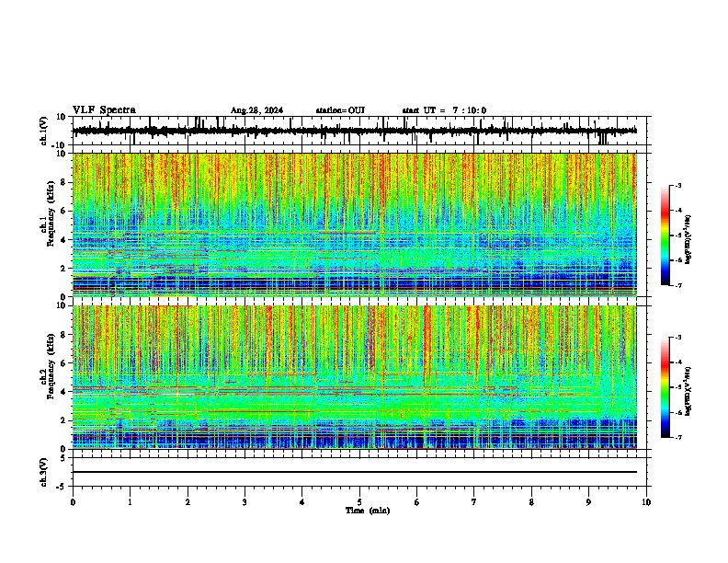Click the "-7" bottom label of ch.2 colorbar

[677, 437]
